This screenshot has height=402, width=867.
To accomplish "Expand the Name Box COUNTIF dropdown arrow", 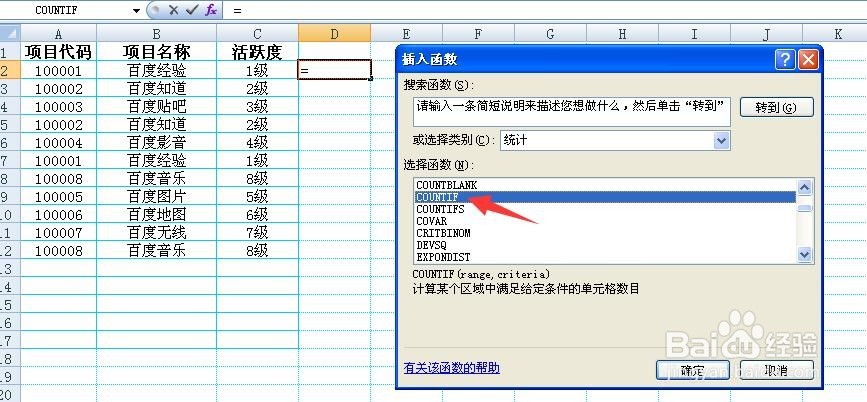I will [137, 11].
